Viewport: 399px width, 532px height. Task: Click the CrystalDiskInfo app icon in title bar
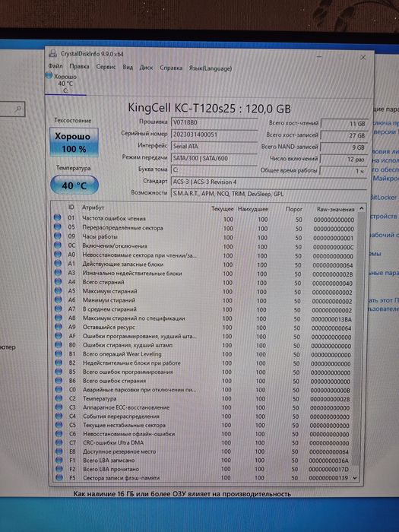(52, 53)
